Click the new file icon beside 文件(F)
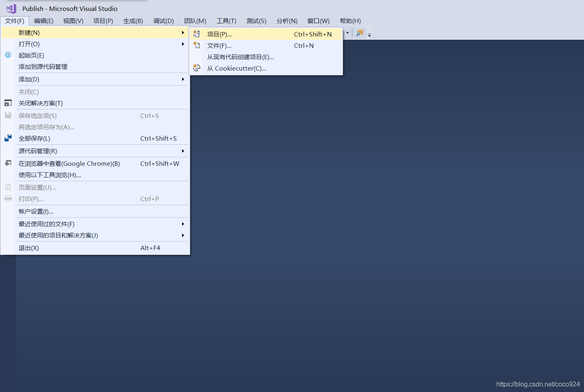The image size is (584, 392). 197,45
